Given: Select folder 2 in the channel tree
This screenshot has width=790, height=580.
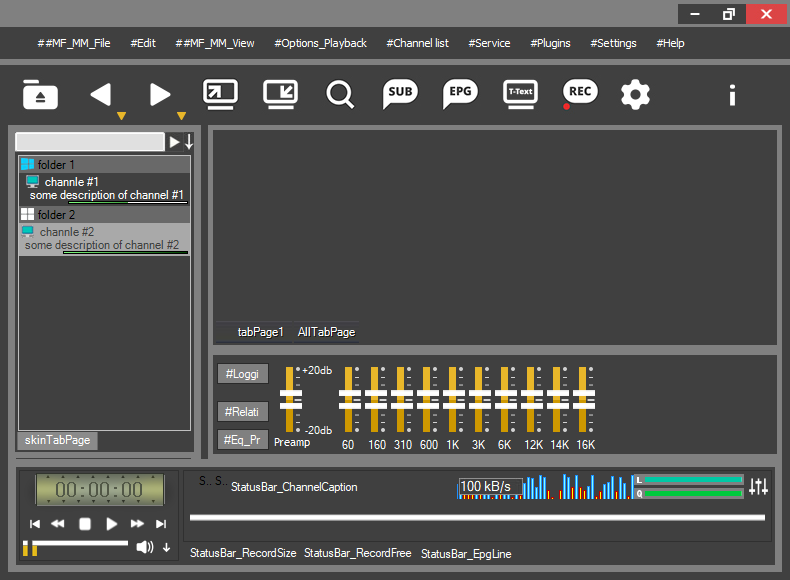Looking at the screenshot, I should click(x=56, y=215).
